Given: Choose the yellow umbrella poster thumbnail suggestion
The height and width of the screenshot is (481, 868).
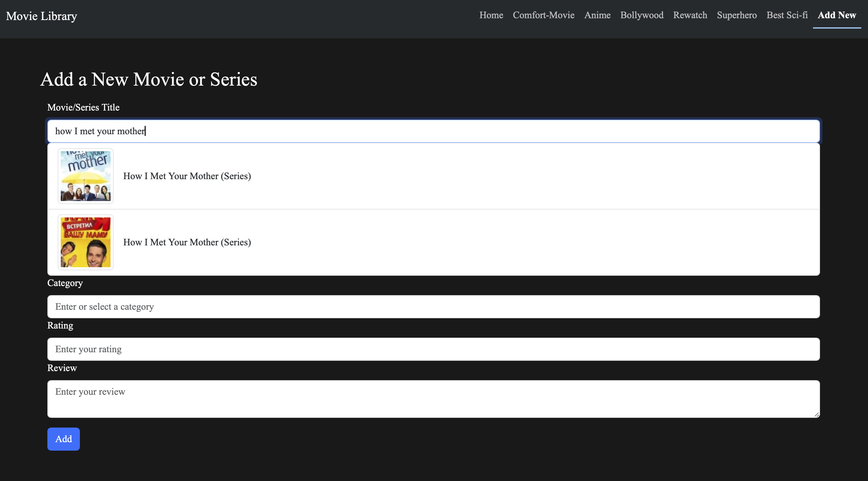Looking at the screenshot, I should click(x=86, y=176).
